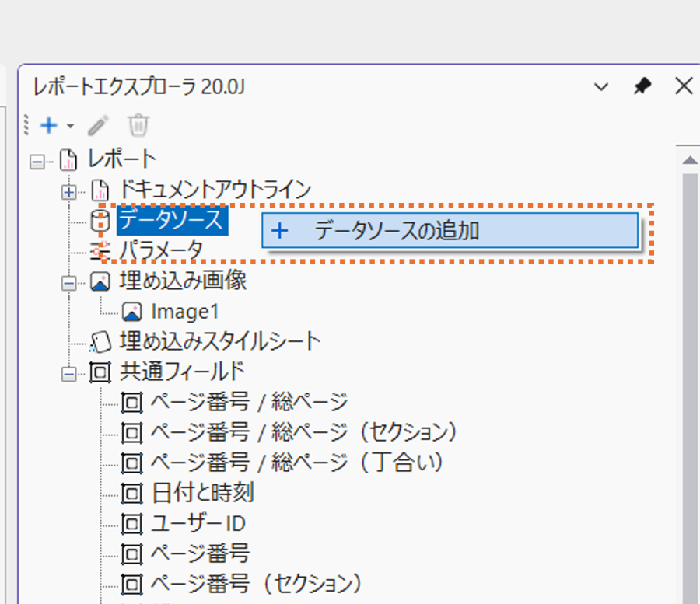The image size is (700, 604).
Task: Select the パラメータ parameter icon
Action: pyautogui.click(x=101, y=250)
